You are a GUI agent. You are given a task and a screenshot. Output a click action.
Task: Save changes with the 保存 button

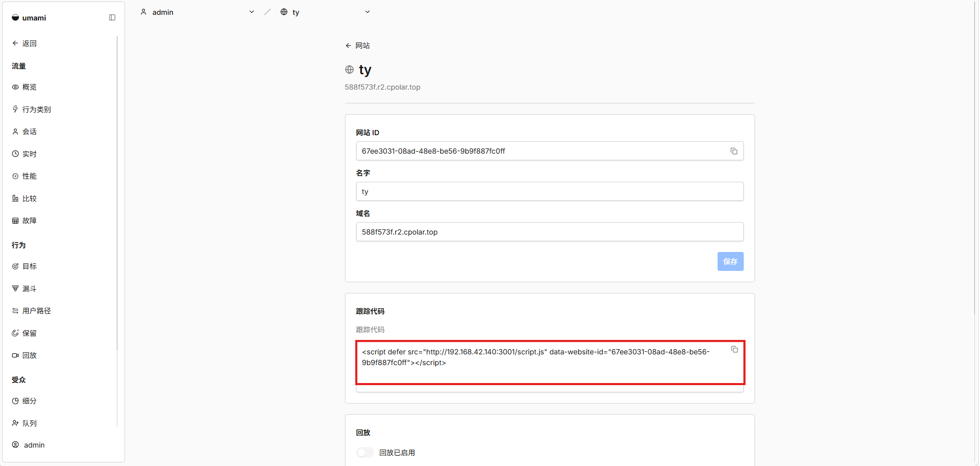pyautogui.click(x=730, y=262)
